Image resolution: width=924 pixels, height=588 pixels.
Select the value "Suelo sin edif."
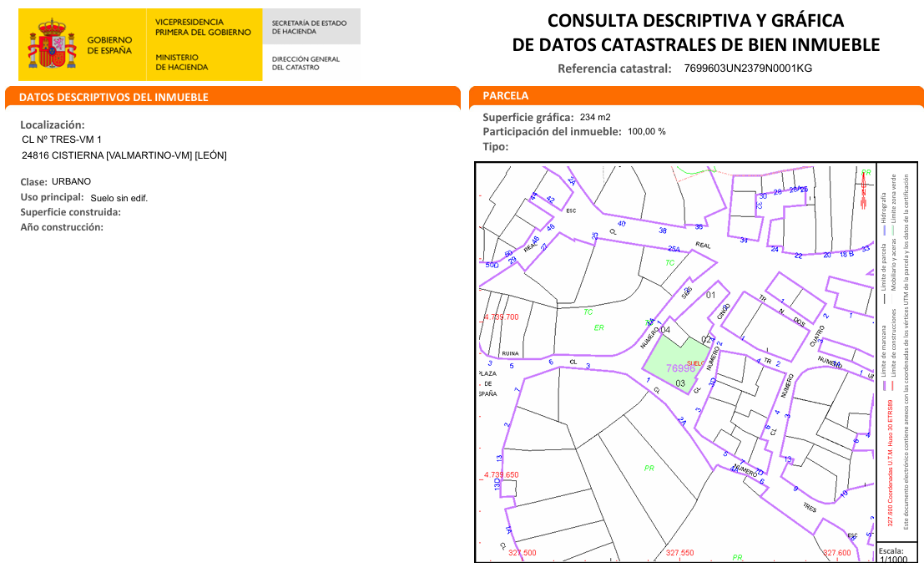click(x=119, y=198)
